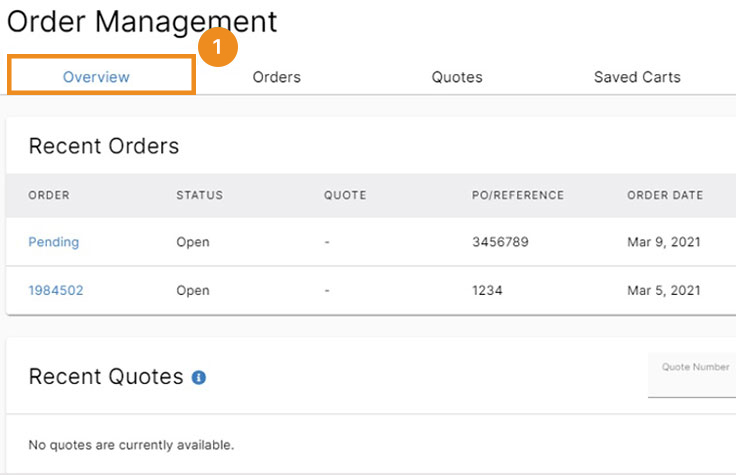The width and height of the screenshot is (736, 475).
Task: Select the Saved Carts tab
Action: pyautogui.click(x=637, y=77)
